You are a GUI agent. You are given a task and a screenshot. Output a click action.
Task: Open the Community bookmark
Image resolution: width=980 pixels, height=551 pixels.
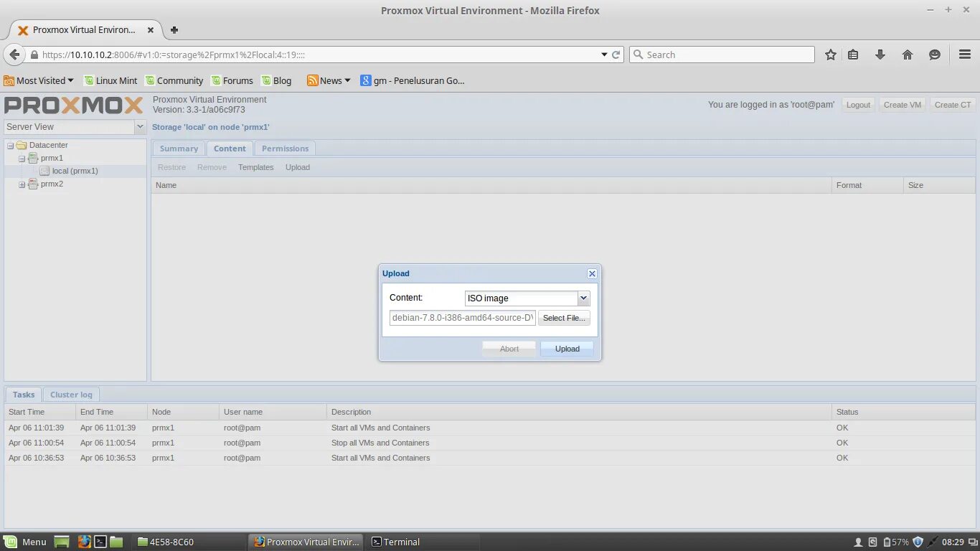pyautogui.click(x=174, y=80)
